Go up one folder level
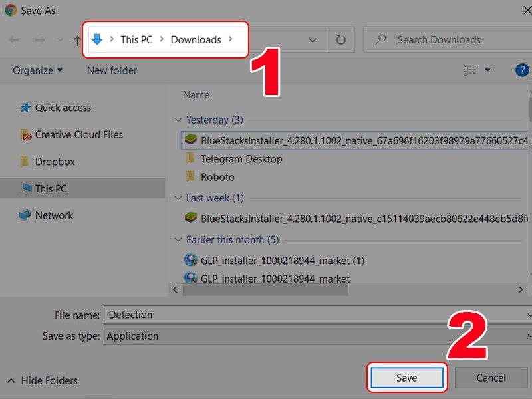The width and height of the screenshot is (532, 399). (77, 41)
